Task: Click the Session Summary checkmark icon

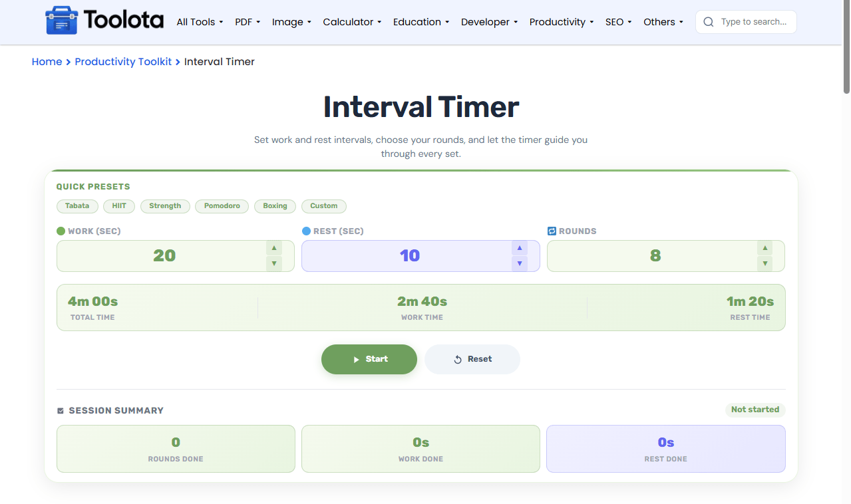Action: click(61, 411)
